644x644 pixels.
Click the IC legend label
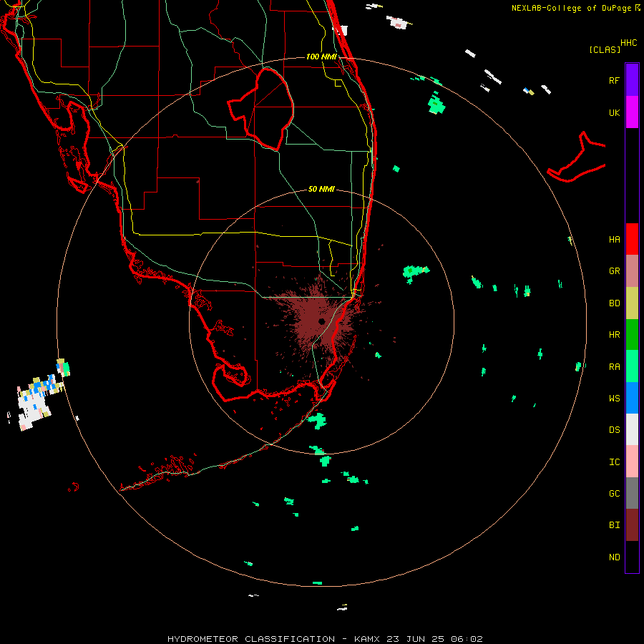click(x=614, y=462)
